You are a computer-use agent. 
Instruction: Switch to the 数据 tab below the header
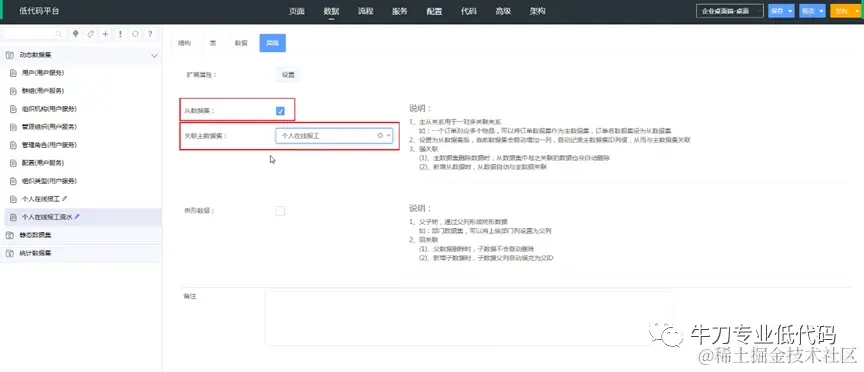tap(241, 43)
